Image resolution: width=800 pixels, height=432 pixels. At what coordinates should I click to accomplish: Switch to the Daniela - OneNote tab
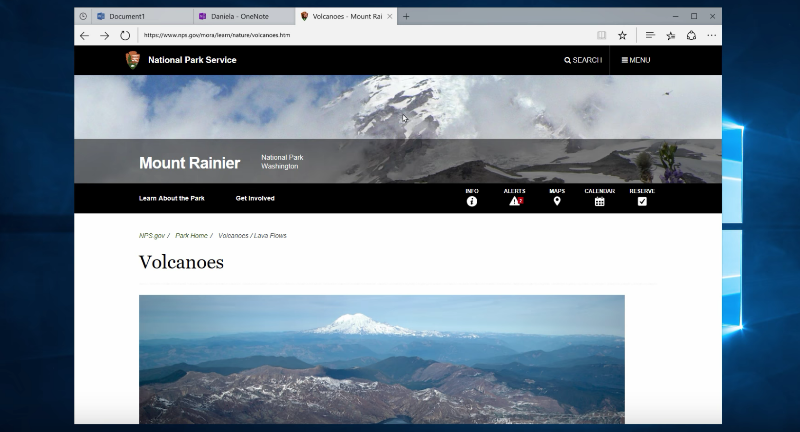pyautogui.click(x=244, y=16)
